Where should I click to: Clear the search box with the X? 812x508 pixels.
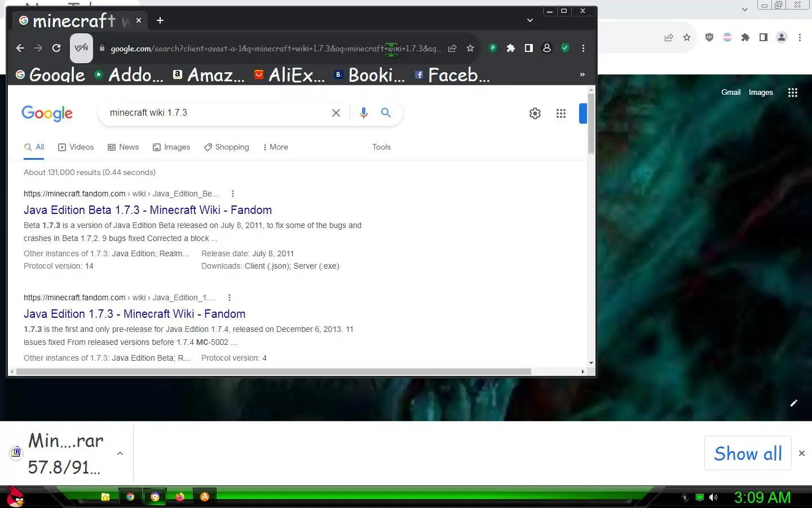[x=336, y=113]
